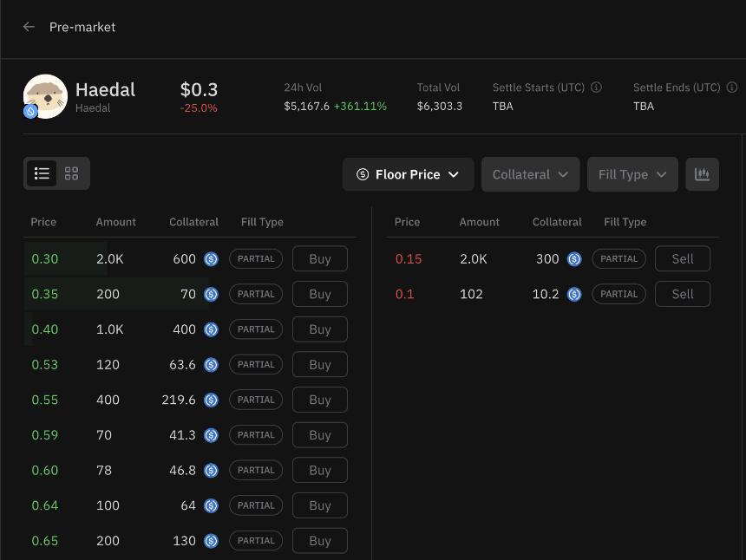Select the Pre-market page title
The height and width of the screenshot is (560, 746).
[82, 27]
